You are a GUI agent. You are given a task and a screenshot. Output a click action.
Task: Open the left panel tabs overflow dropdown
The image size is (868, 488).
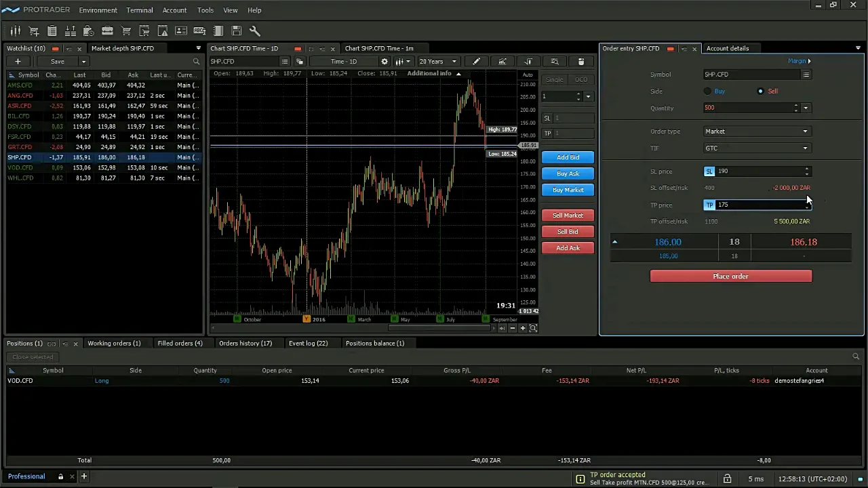click(x=199, y=48)
